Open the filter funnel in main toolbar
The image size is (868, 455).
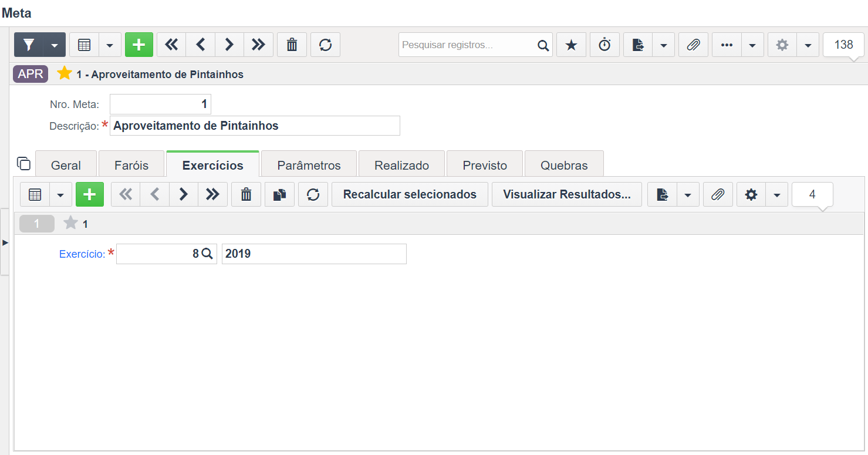(29, 45)
